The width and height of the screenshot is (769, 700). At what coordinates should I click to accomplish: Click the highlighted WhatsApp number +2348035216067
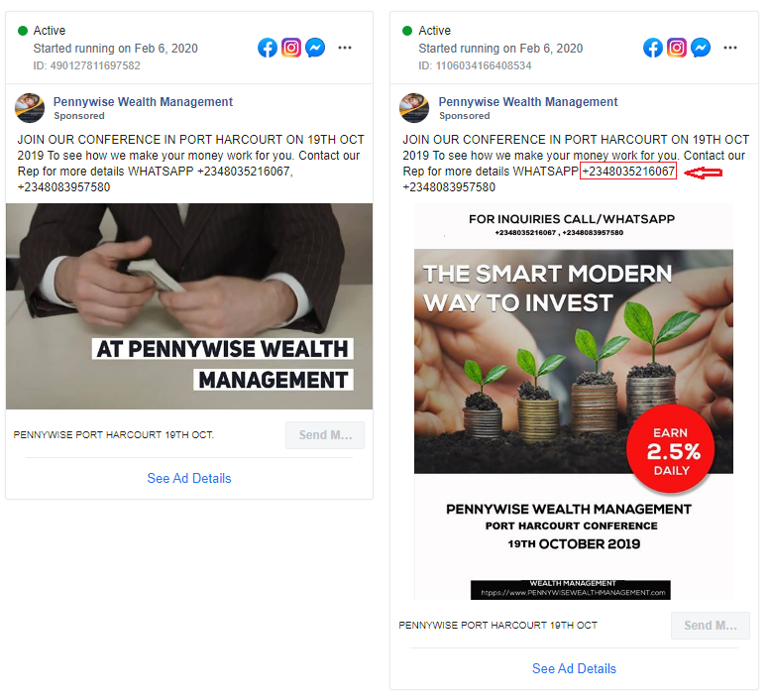(x=628, y=172)
